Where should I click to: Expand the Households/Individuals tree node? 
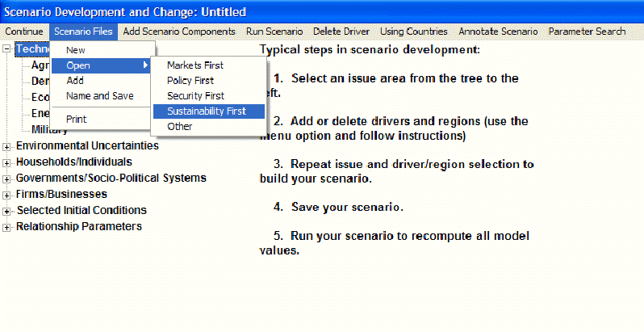tap(8, 162)
